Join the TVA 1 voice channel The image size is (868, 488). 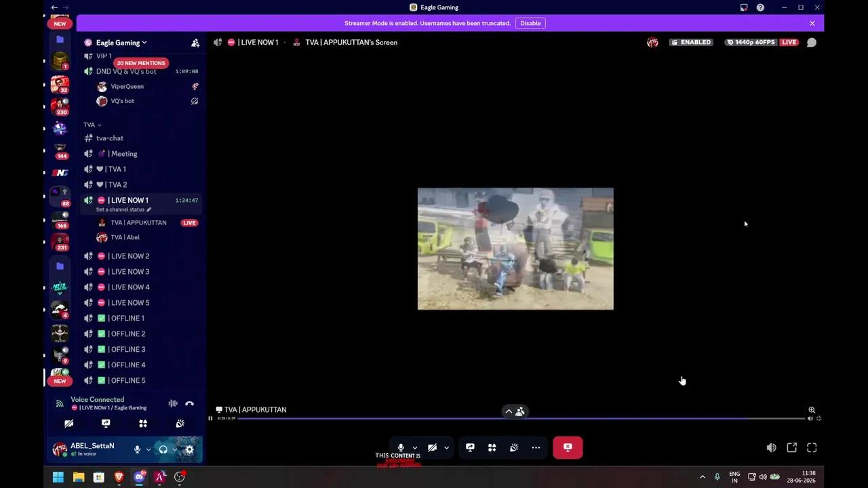click(142, 169)
